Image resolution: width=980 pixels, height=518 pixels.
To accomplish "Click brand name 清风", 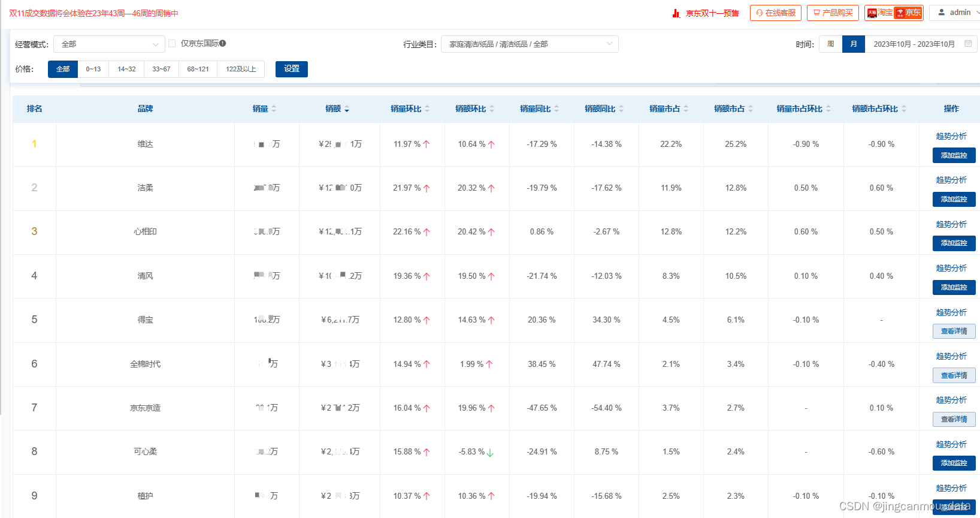I will coord(145,276).
